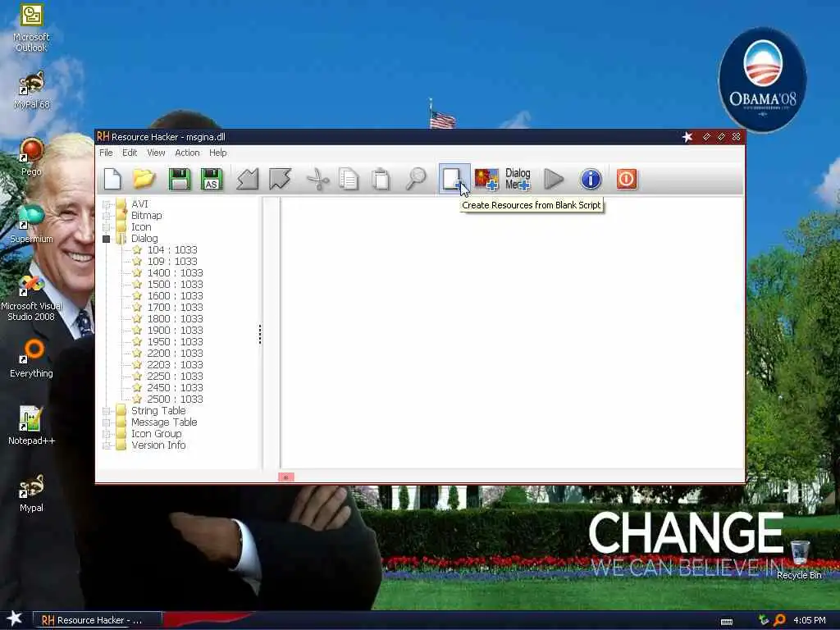Click the left-pointing arrow toolbar icon

click(x=248, y=179)
